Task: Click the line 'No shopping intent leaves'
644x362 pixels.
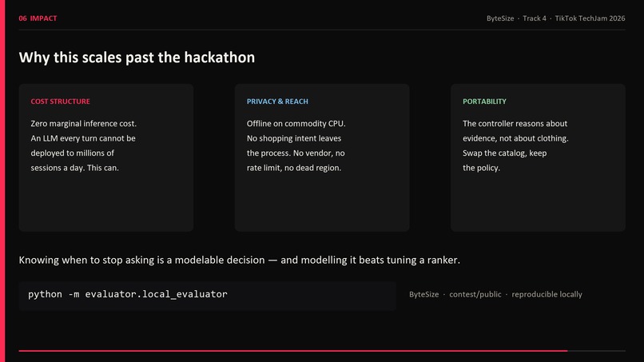Action: (x=294, y=138)
